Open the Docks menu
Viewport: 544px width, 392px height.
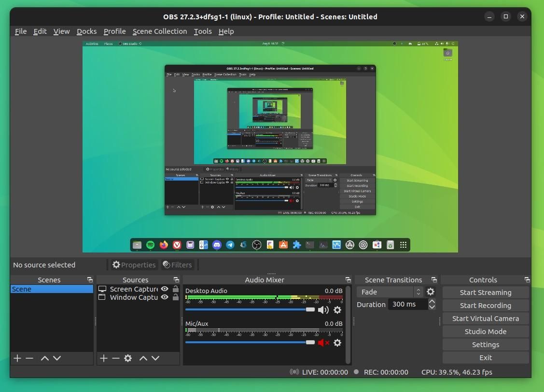pyautogui.click(x=87, y=31)
